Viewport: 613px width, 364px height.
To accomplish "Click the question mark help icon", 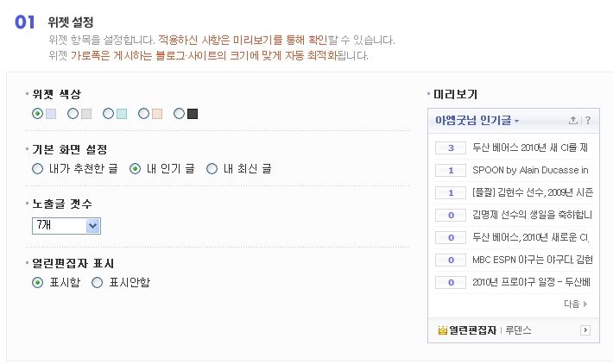I will coord(588,120).
